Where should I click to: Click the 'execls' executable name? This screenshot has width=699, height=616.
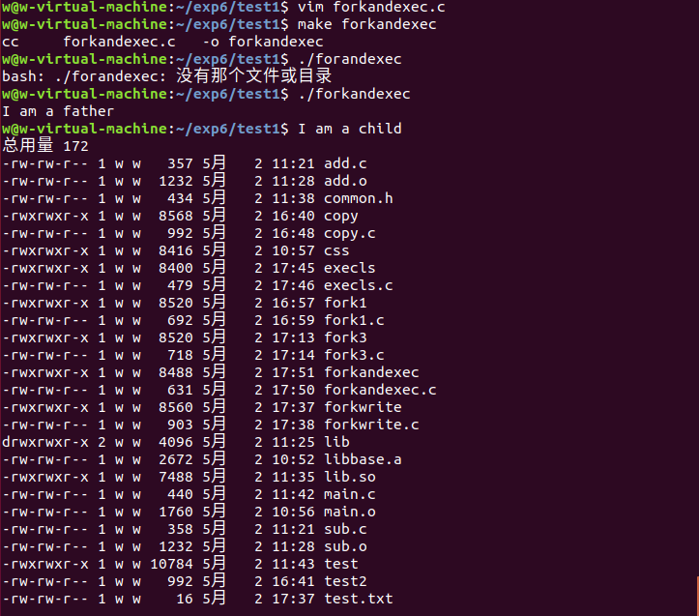coord(350,268)
